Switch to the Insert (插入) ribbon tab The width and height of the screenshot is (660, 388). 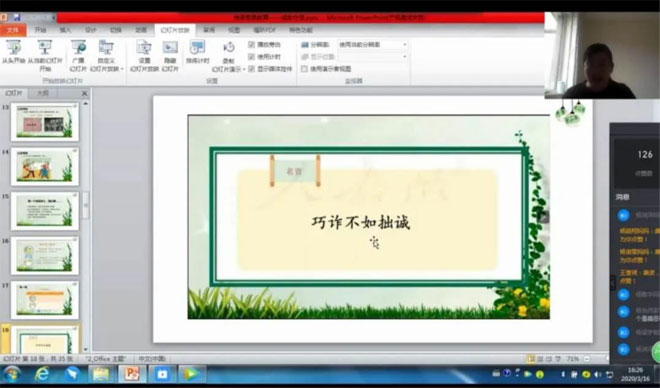65,30
